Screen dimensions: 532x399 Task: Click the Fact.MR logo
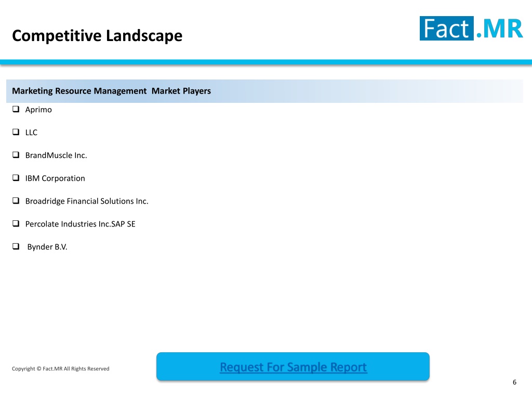point(471,29)
